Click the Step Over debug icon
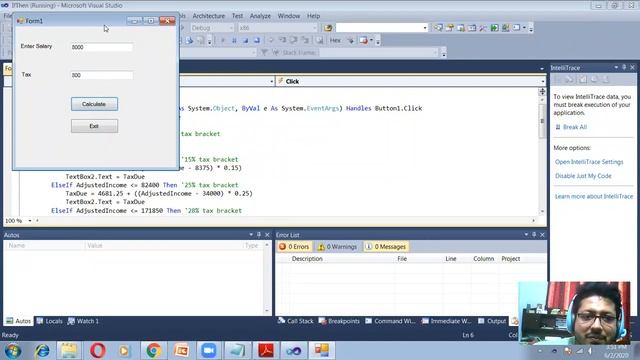The image size is (640, 360). pyautogui.click(x=293, y=40)
